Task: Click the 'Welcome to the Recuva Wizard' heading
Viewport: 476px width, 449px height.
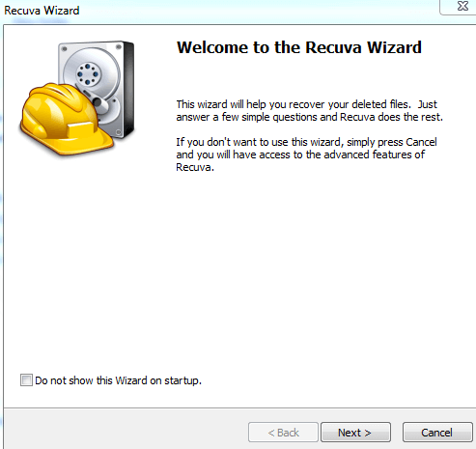Action: 299,47
